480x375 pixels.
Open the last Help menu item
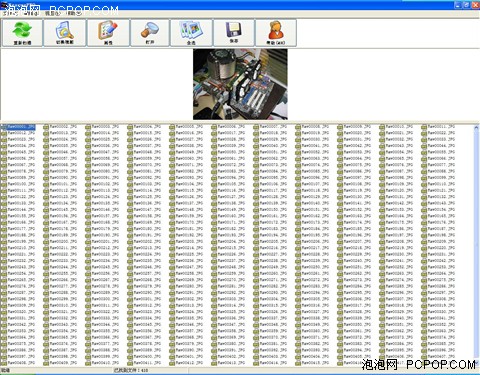pos(74,13)
